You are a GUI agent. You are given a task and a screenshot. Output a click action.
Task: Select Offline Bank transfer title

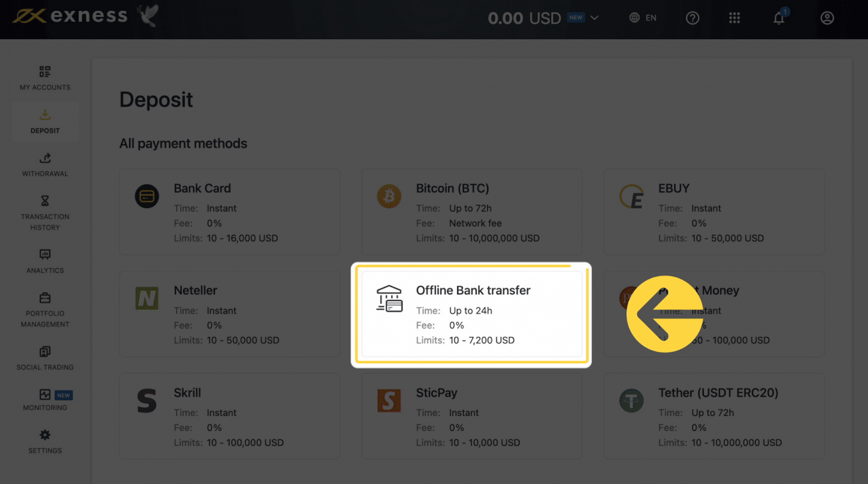click(x=473, y=290)
